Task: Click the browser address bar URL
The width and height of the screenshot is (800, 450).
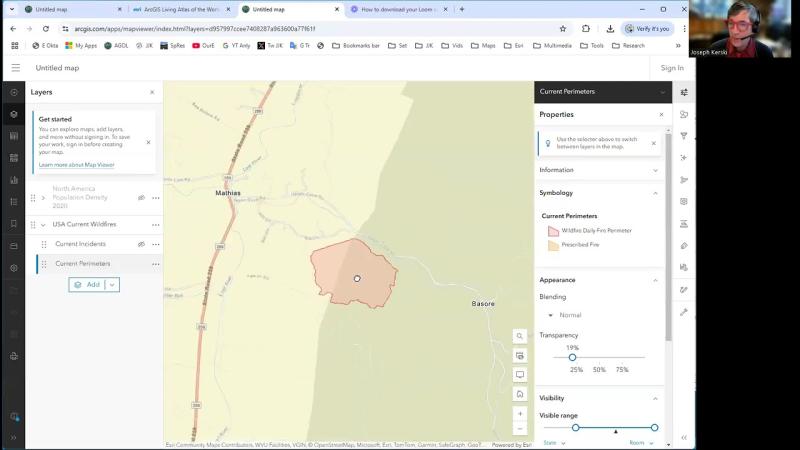Action: [195, 29]
